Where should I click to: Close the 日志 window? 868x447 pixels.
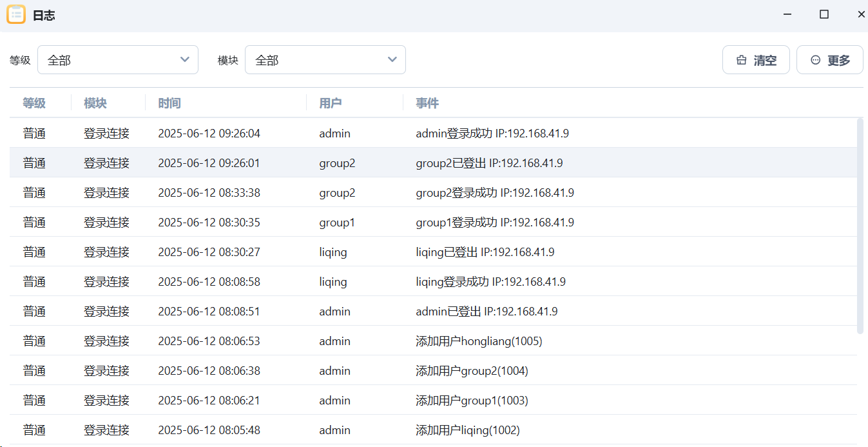(x=861, y=14)
